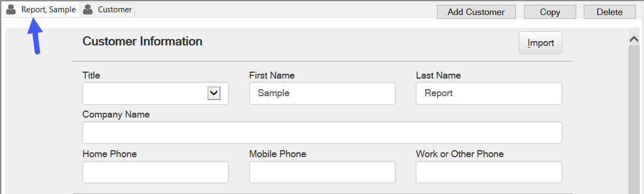This screenshot has height=194, width=644.
Task: Click the Import button
Action: (540, 43)
